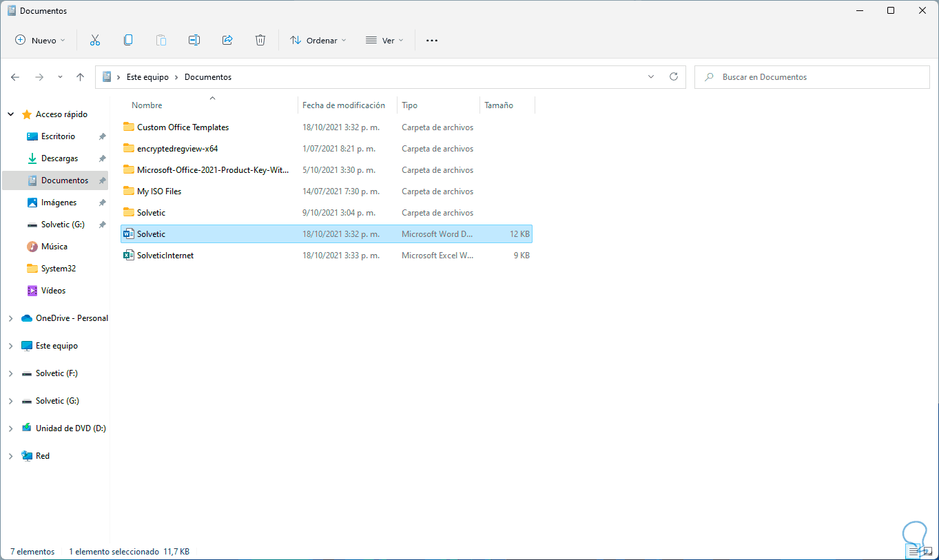Unpin Documentos via its pin icon
939x560 pixels.
[102, 180]
